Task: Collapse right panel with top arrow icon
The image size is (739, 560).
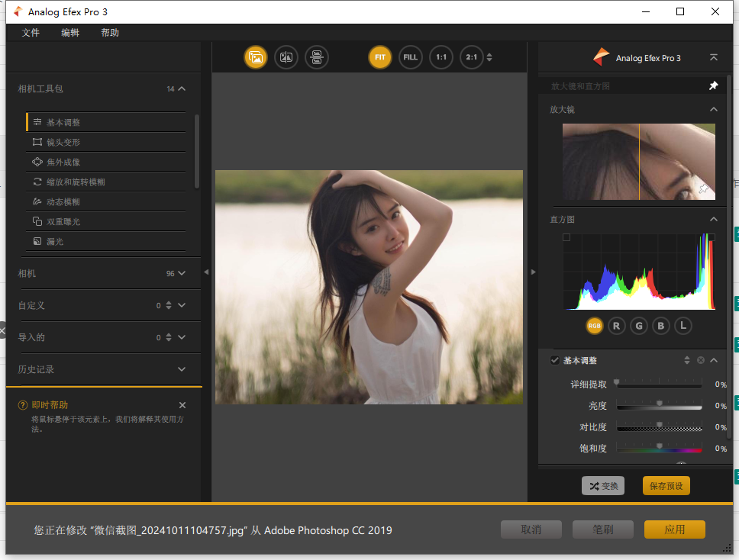Action: pos(714,57)
